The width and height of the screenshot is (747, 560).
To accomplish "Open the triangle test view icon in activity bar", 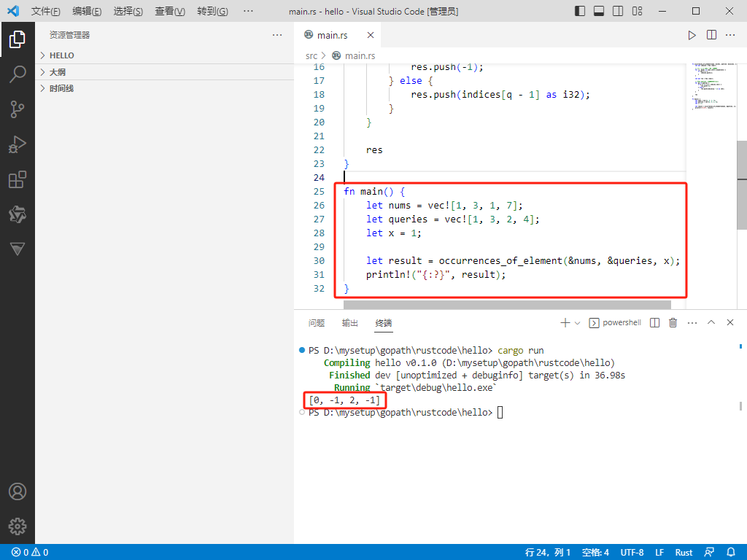I will (x=18, y=249).
